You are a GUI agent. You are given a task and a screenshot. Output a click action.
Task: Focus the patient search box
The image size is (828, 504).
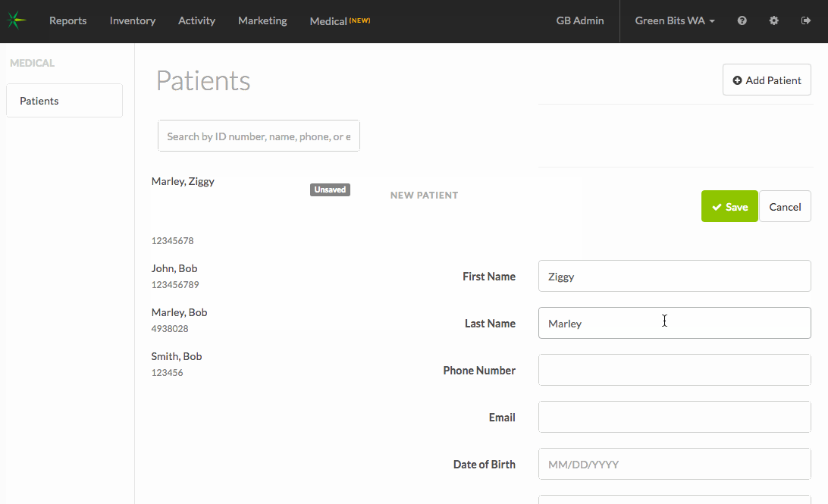[258, 136]
